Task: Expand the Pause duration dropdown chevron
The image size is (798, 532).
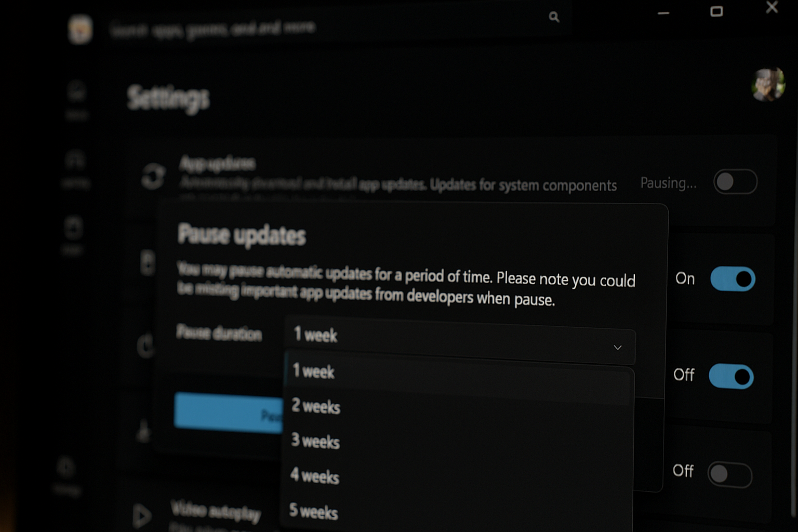Action: (617, 347)
